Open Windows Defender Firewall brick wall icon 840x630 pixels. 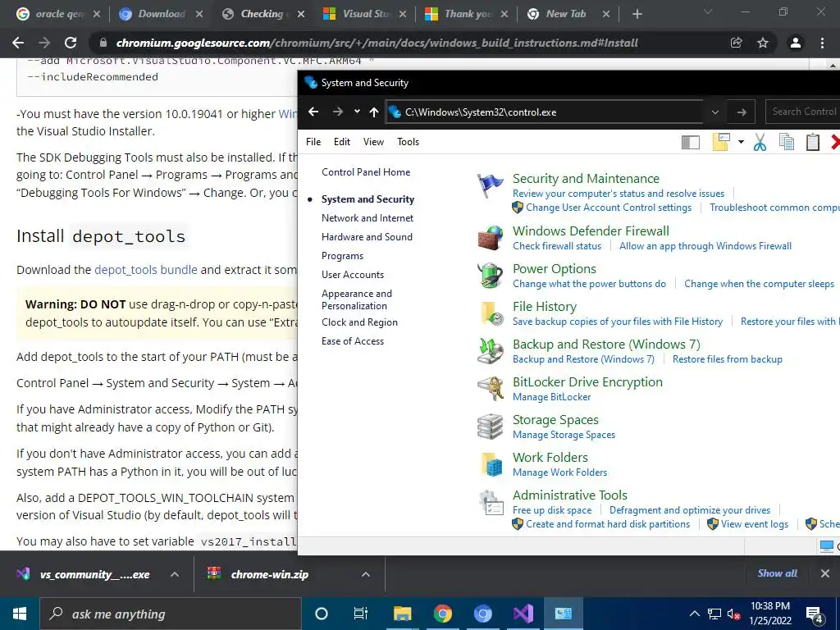tap(491, 238)
